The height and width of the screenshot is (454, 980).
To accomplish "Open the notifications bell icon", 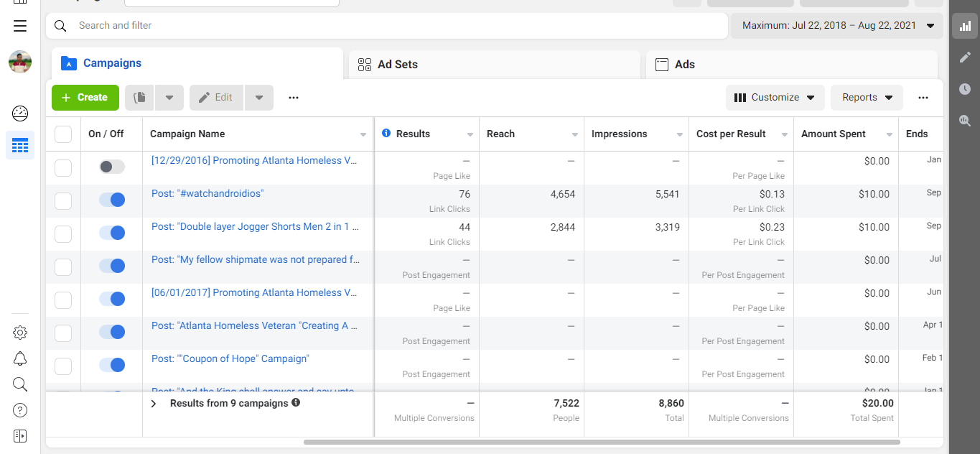I will 20,358.
